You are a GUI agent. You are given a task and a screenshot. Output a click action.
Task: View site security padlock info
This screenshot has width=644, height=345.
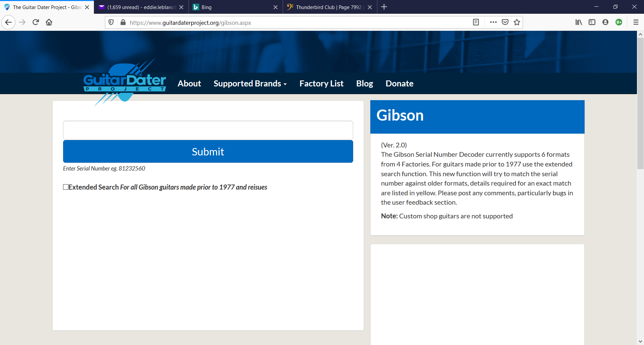(x=123, y=22)
